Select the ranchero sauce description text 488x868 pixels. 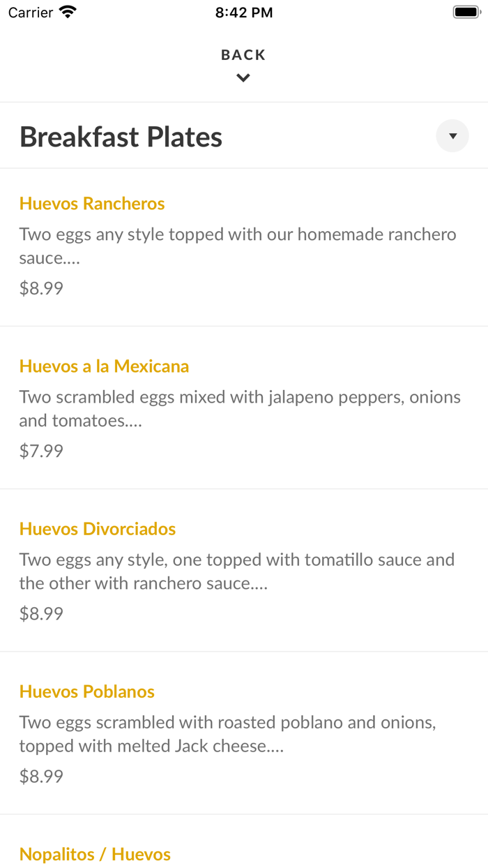pyautogui.click(x=237, y=245)
